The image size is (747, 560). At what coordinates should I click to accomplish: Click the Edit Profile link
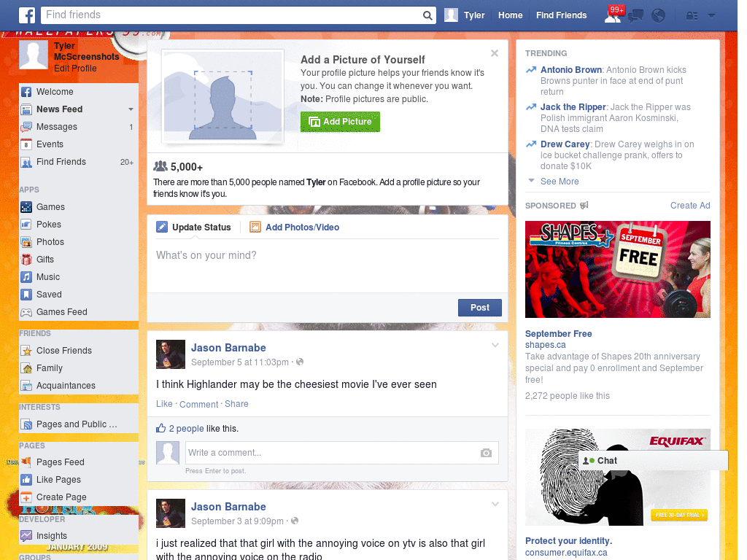point(75,68)
